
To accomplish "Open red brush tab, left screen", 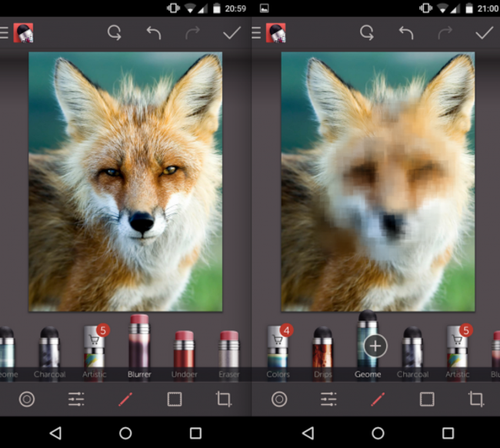I will coord(125,400).
